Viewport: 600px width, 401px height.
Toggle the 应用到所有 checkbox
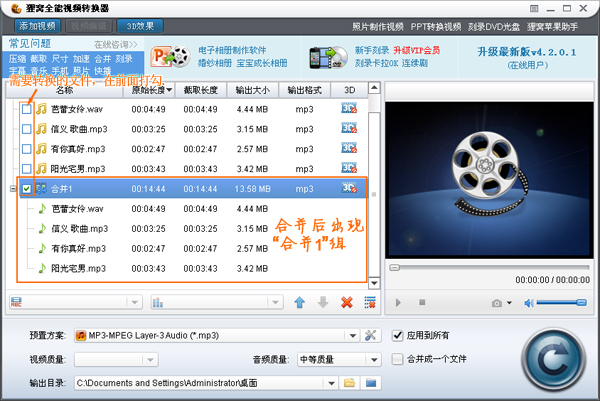[x=398, y=335]
